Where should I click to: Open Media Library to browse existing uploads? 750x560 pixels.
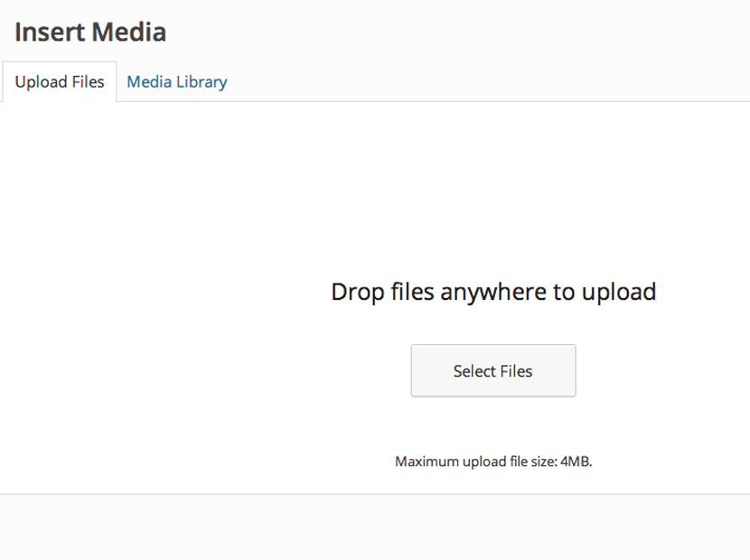click(176, 82)
